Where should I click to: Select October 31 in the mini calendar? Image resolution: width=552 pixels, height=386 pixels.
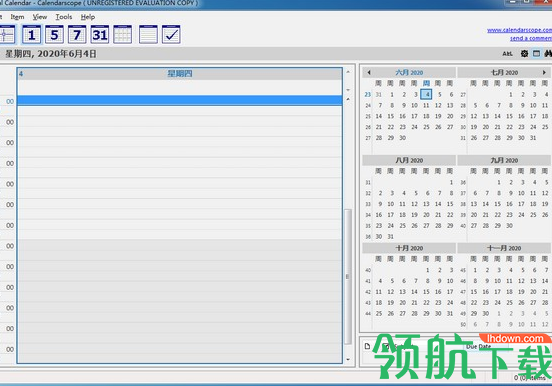tap(450, 313)
